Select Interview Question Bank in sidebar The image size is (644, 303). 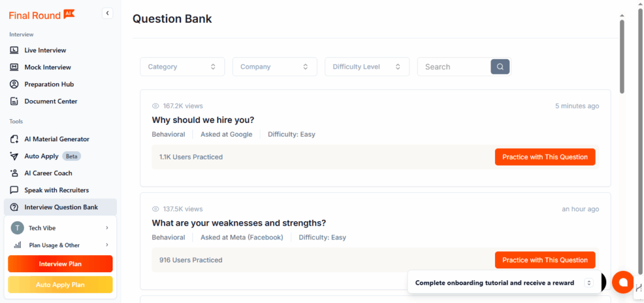60,207
